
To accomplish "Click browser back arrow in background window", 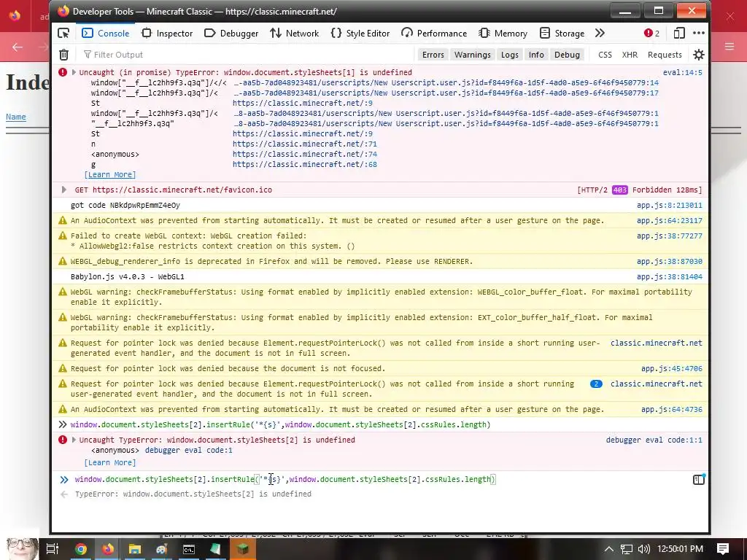I will pyautogui.click(x=18, y=47).
